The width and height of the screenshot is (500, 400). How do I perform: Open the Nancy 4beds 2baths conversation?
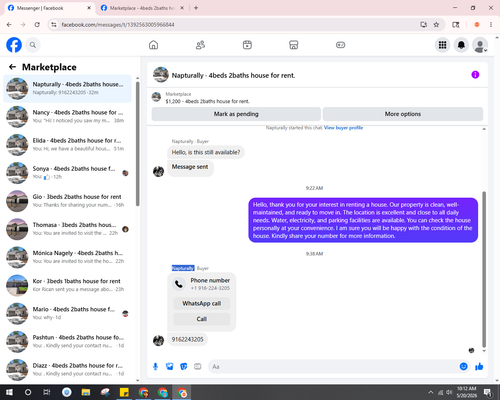(x=67, y=116)
